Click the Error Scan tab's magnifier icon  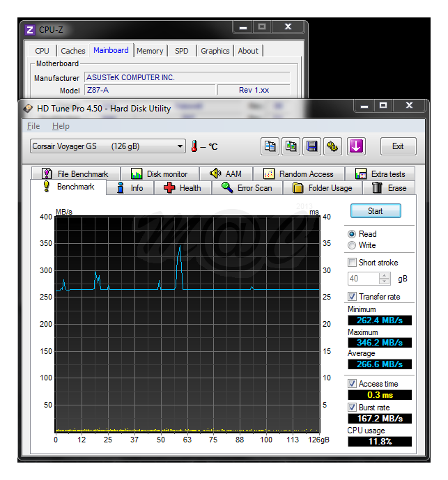coord(227,187)
